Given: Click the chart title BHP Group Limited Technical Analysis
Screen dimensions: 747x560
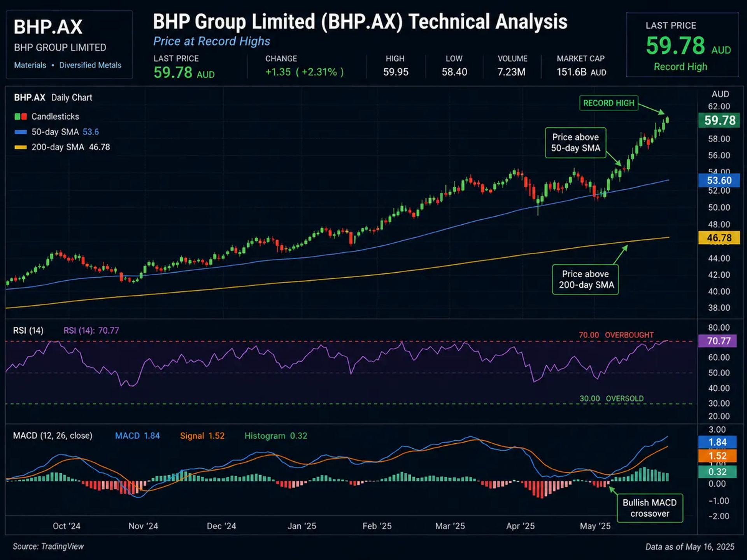Looking at the screenshot, I should pos(360,21).
